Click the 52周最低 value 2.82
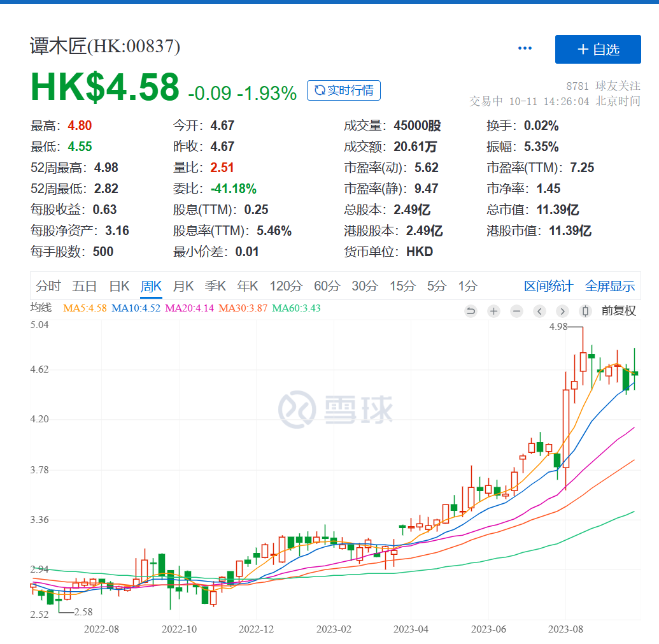The height and width of the screenshot is (644, 659). pos(106,189)
